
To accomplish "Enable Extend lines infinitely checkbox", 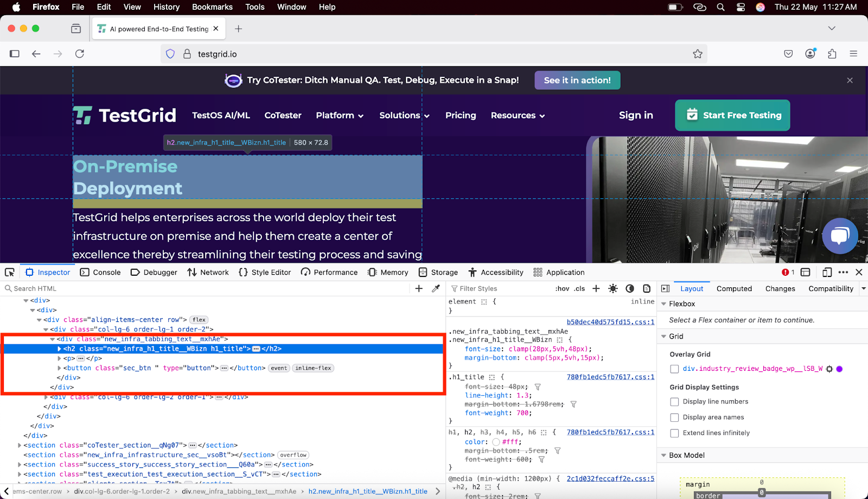I will pyautogui.click(x=674, y=433).
